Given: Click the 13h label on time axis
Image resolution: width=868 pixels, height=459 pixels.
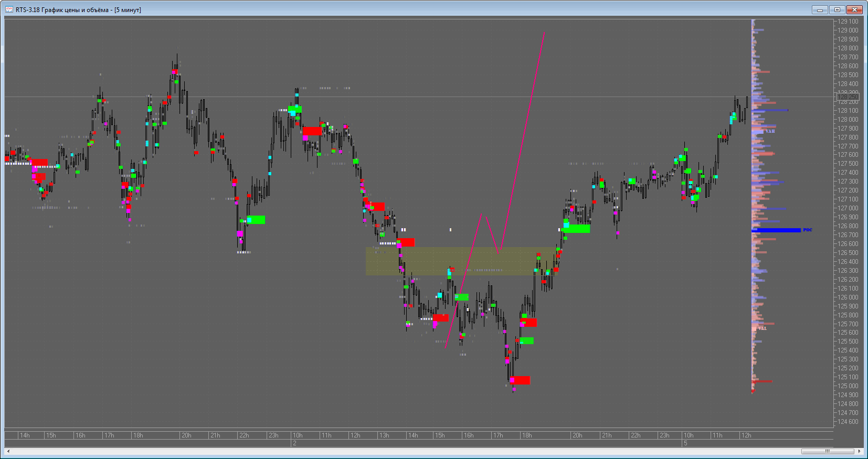Looking at the screenshot, I should [x=384, y=435].
